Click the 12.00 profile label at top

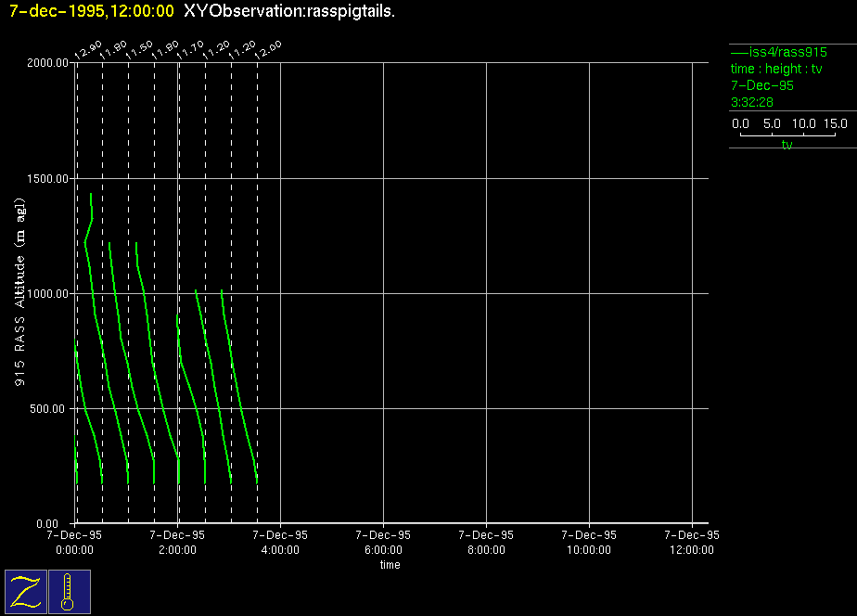click(x=269, y=50)
